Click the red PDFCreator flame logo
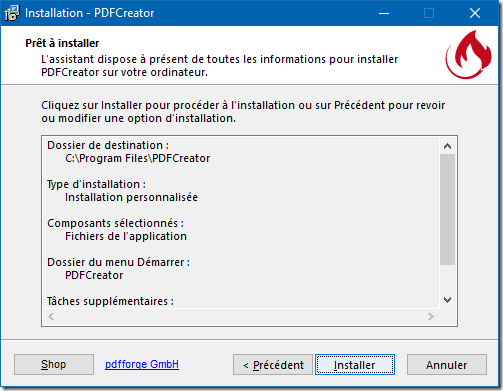 click(x=468, y=55)
